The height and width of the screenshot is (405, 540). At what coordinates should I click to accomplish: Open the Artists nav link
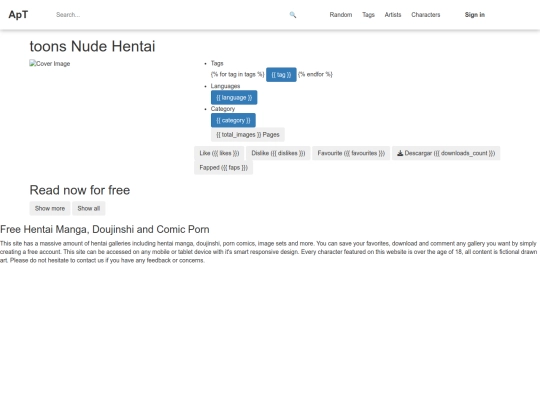pos(393,15)
